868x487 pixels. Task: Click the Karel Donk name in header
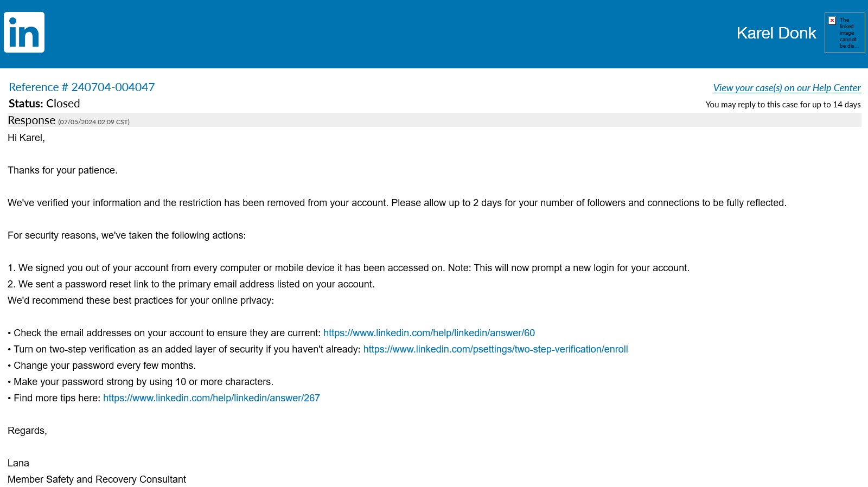776,33
